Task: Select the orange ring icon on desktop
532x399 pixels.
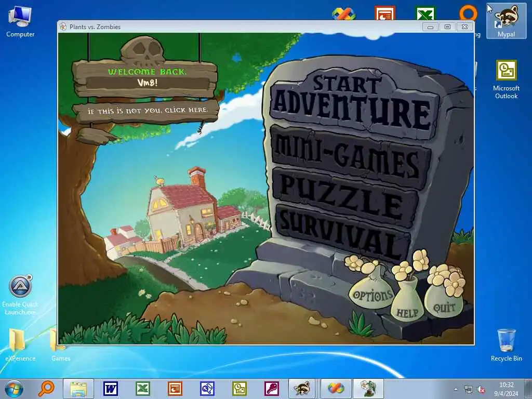Action: [x=468, y=14]
